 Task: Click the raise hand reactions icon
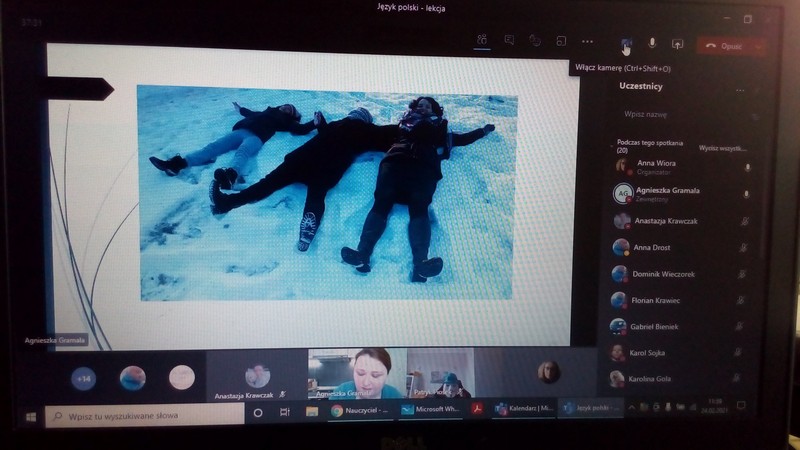pyautogui.click(x=535, y=41)
